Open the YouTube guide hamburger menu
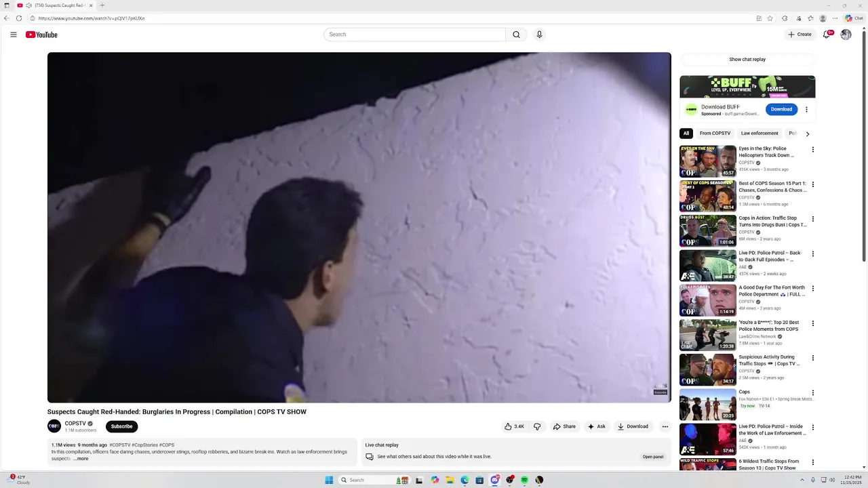Image resolution: width=868 pixels, height=488 pixels. pos(14,35)
